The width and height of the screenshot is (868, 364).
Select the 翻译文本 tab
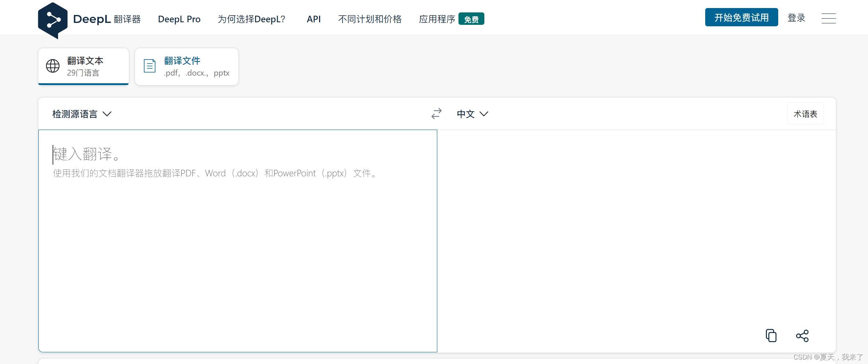pos(84,66)
